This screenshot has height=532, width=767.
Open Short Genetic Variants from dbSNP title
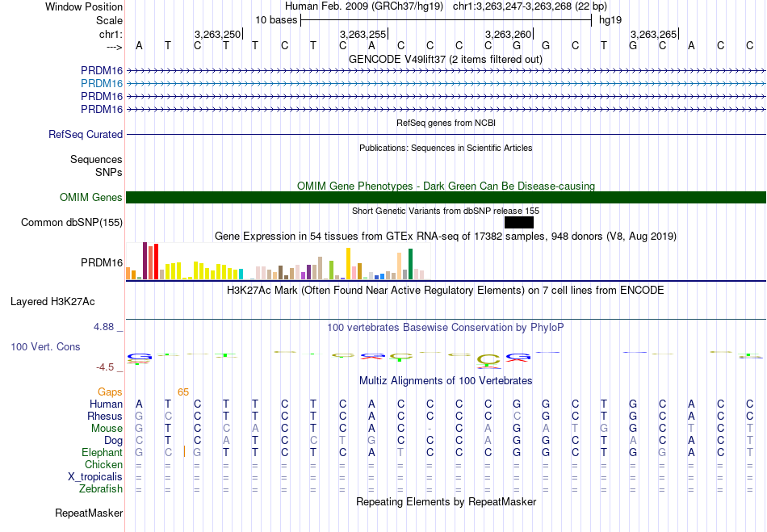tap(446, 211)
